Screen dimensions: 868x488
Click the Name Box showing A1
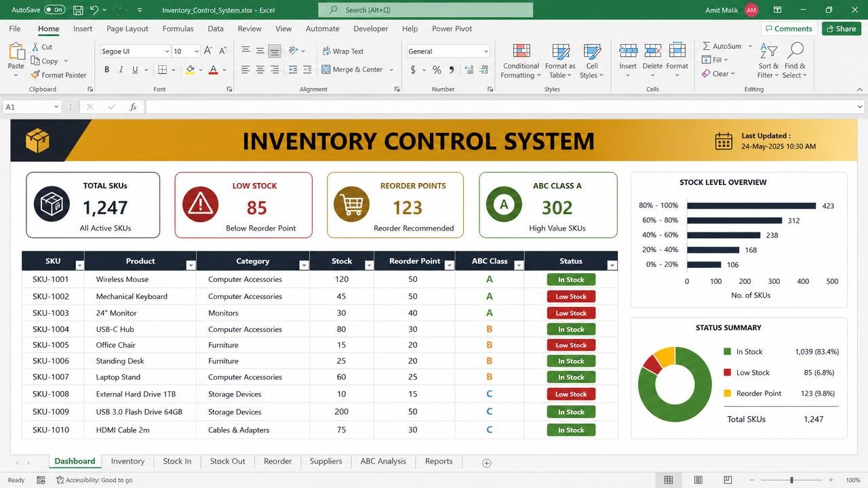point(32,107)
